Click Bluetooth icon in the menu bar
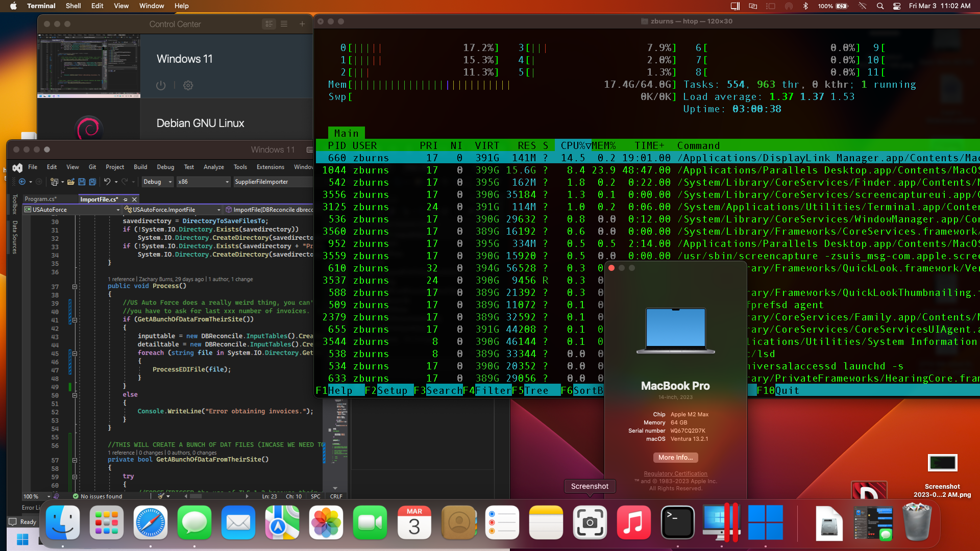 coord(805,6)
